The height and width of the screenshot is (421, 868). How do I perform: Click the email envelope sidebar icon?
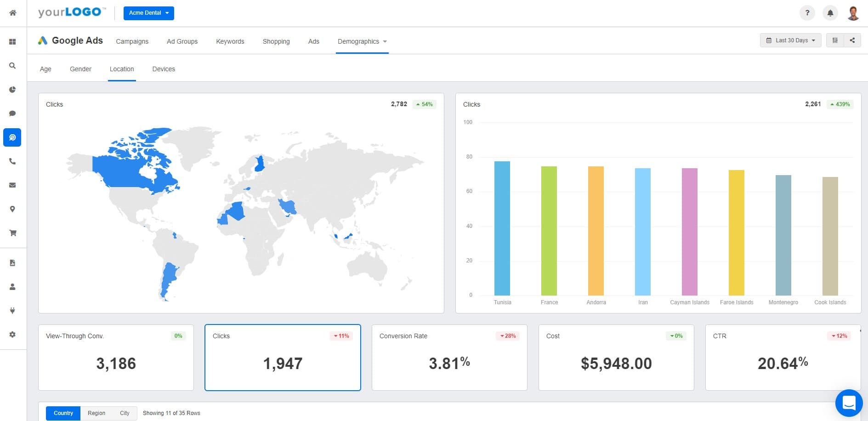[x=12, y=185]
